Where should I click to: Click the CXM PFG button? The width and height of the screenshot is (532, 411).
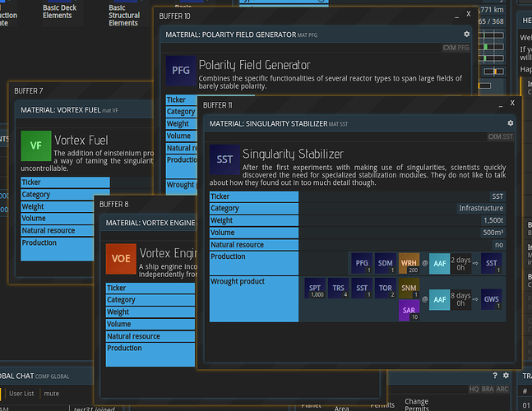point(456,48)
